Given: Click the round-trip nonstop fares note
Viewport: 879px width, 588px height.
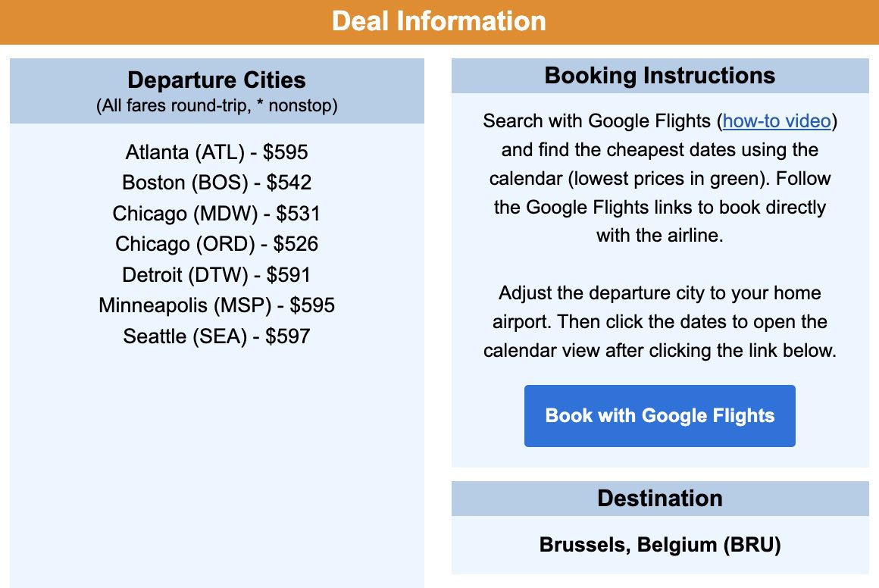Looking at the screenshot, I should point(216,106).
